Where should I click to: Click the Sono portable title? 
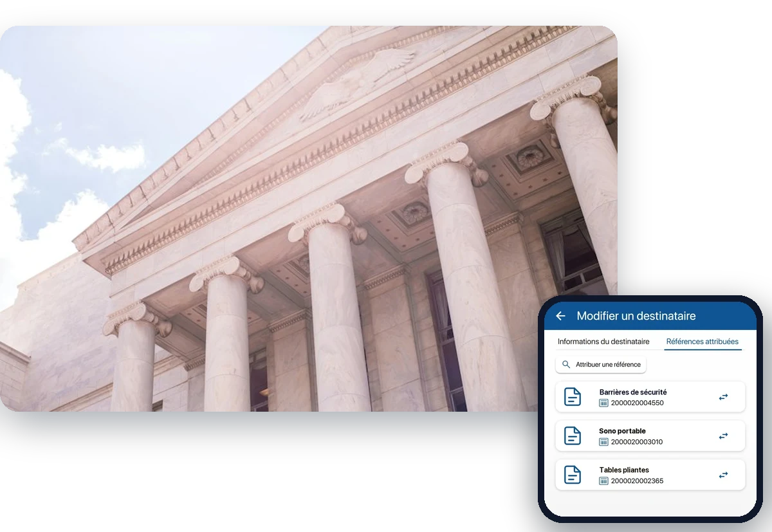point(622,431)
